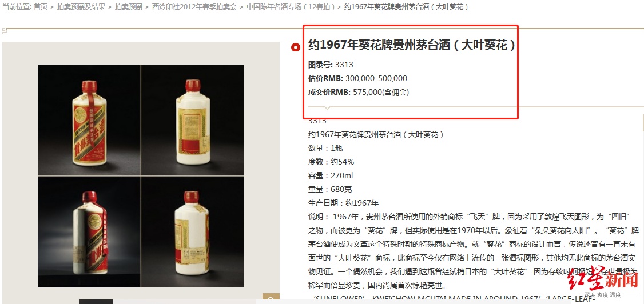The height and width of the screenshot is (304, 644).
Task: Click the 图录号 3313 line
Action: point(331,65)
